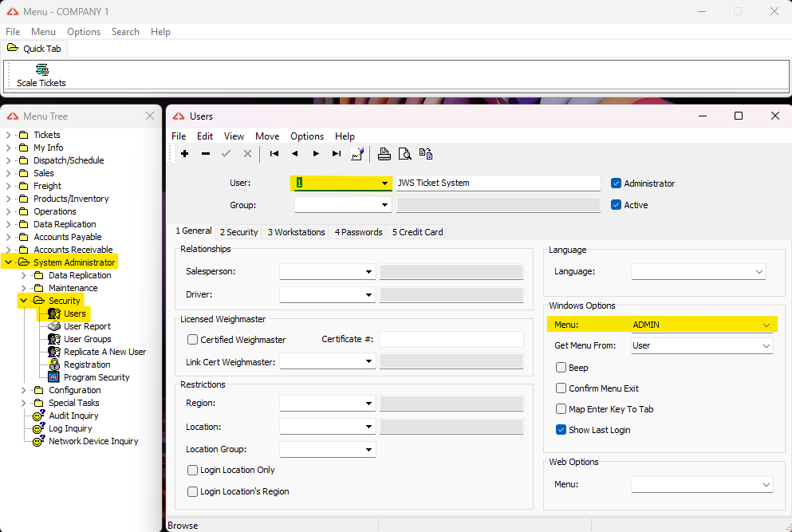The image size is (792, 532).
Task: Select Dispatch/Schedule tree folder
Action: point(69,160)
